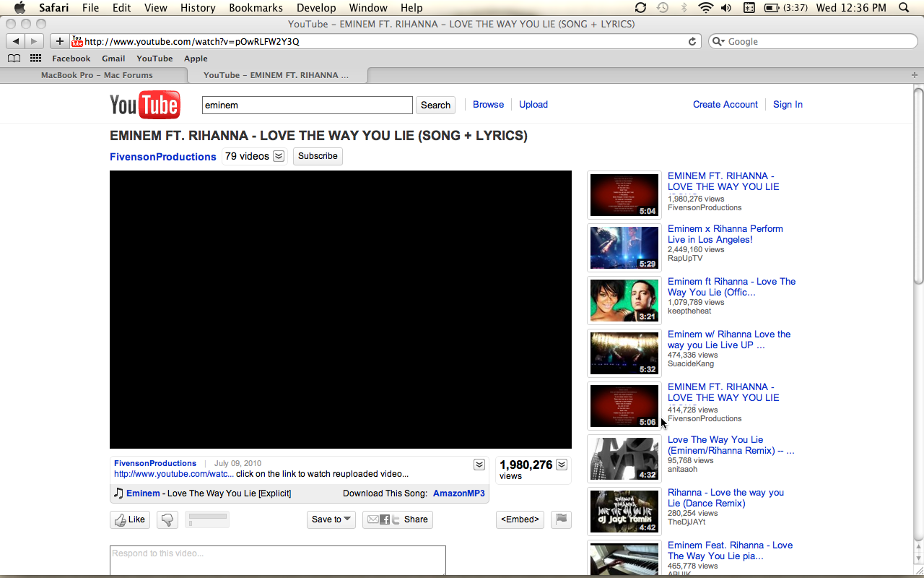This screenshot has height=578, width=924.
Task: Click the 5:04 video thumbnail
Action: point(624,195)
